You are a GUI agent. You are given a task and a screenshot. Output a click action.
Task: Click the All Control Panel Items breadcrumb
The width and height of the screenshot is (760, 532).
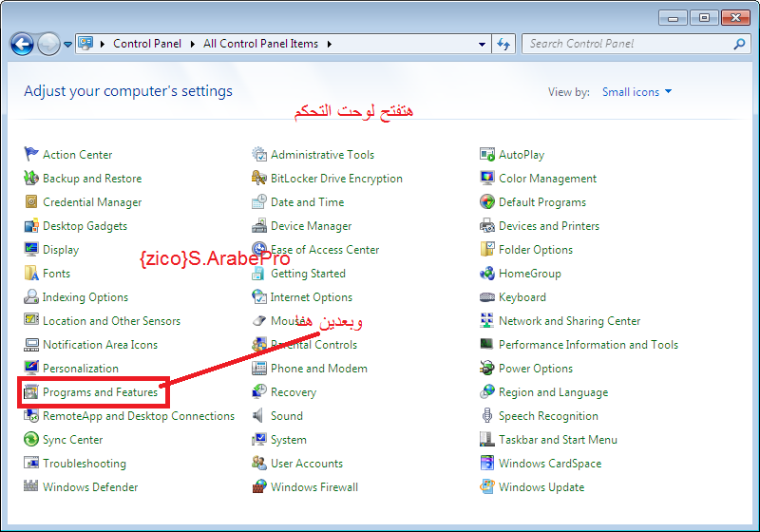pyautogui.click(x=260, y=44)
